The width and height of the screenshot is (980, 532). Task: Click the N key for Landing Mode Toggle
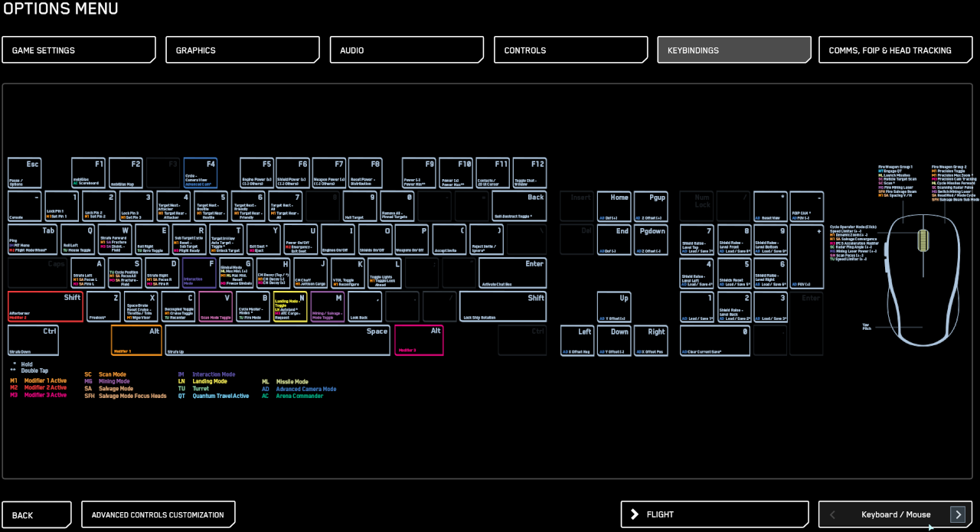point(289,306)
